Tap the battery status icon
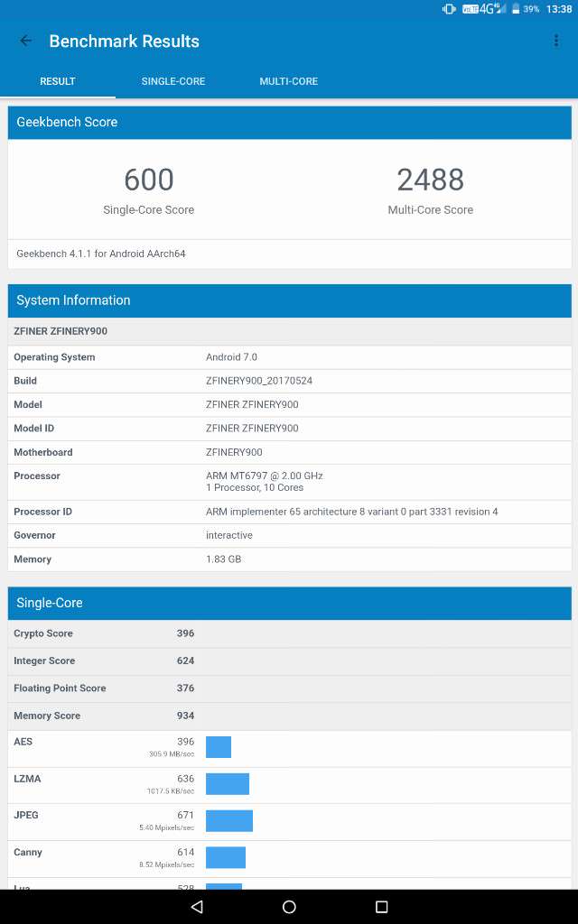The image size is (578, 924). coord(515,9)
